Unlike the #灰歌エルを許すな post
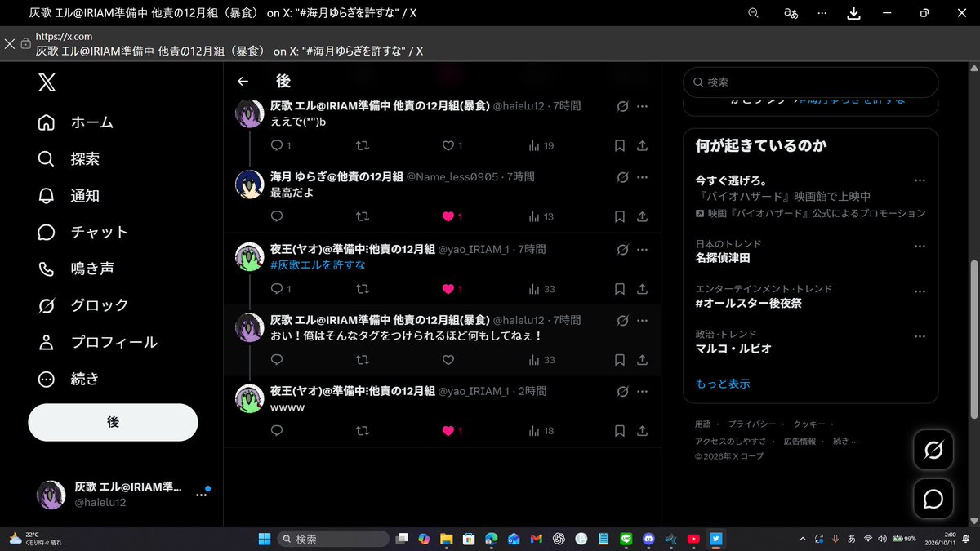The image size is (980, 551). coord(448,289)
